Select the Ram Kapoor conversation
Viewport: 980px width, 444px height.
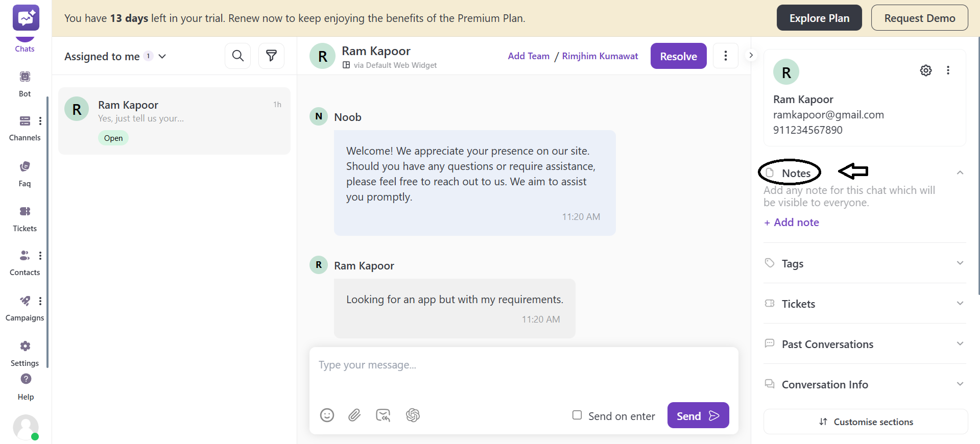(174, 121)
